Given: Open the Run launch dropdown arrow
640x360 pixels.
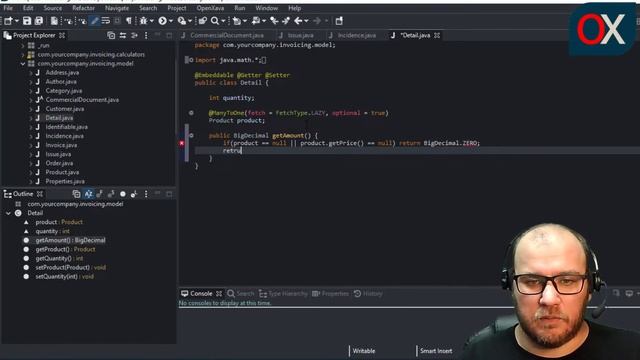Looking at the screenshot, I should pyautogui.click(x=171, y=21).
